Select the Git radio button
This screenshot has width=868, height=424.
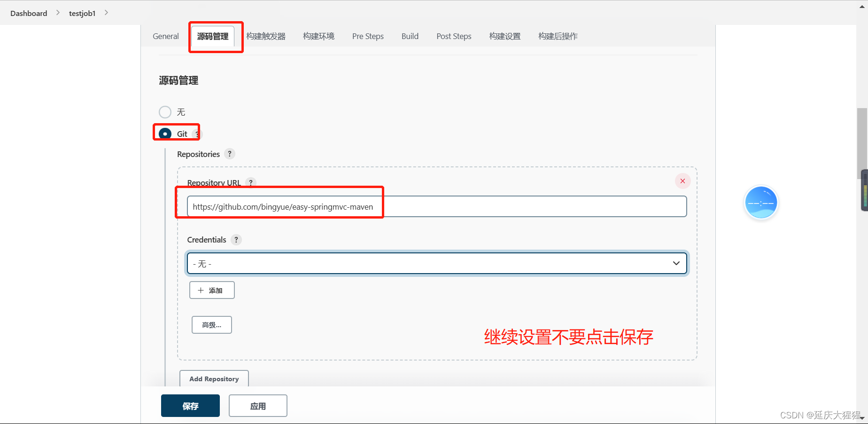164,133
